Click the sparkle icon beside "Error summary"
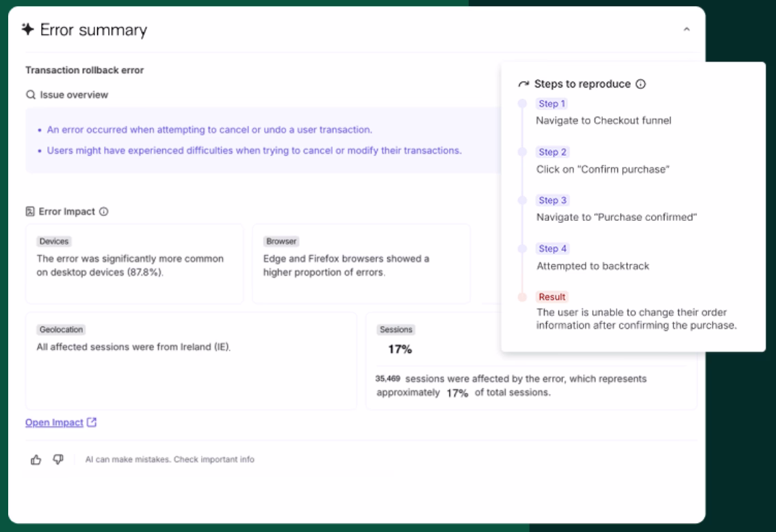The height and width of the screenshot is (532, 776). click(29, 30)
